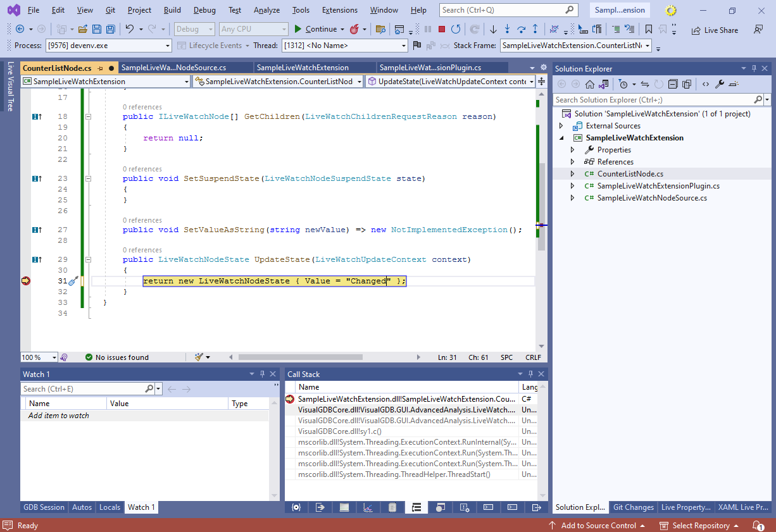This screenshot has width=776, height=532.
Task: Open the feedback icon beside Live Share
Action: [x=758, y=29]
